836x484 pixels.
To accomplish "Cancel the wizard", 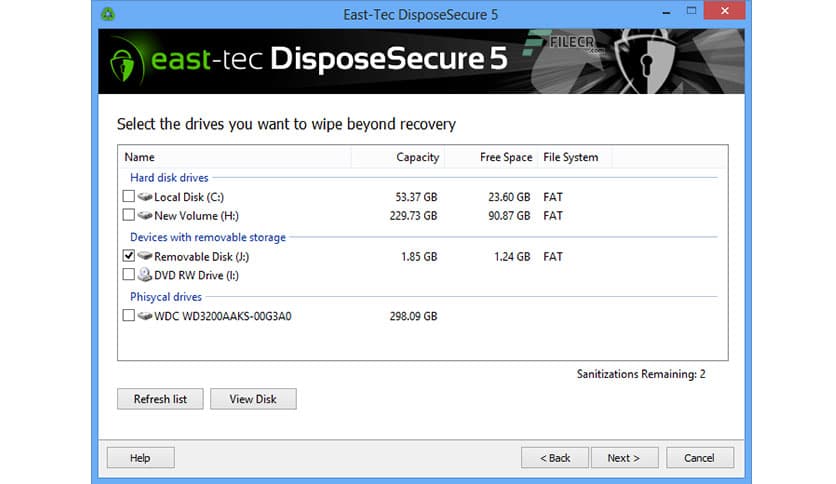I will [700, 458].
